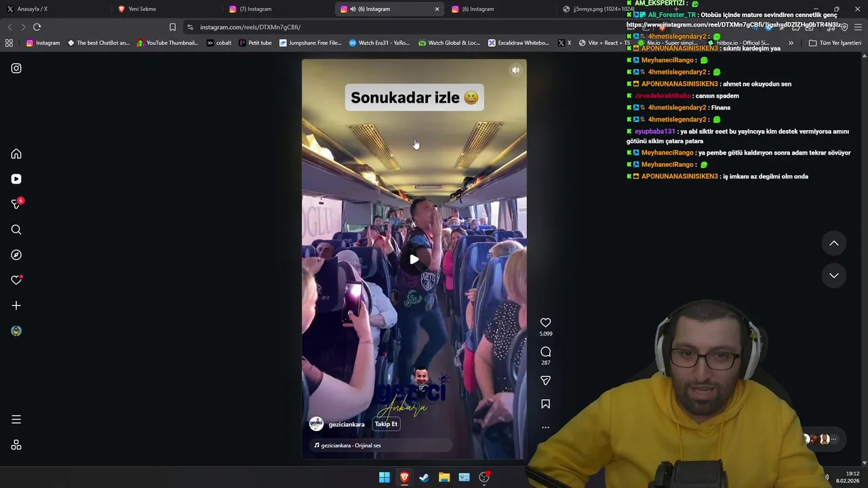Toggle the reel's sound speaker icon
This screenshot has width=868, height=488.
click(515, 70)
